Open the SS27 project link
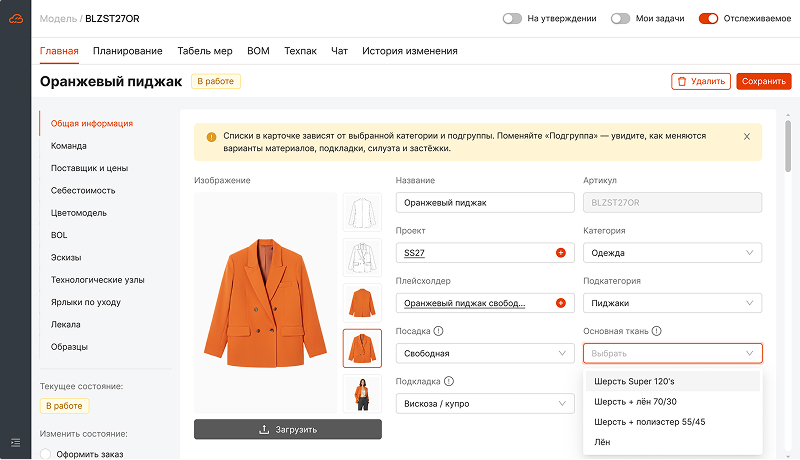The height and width of the screenshot is (460, 800). click(x=414, y=253)
